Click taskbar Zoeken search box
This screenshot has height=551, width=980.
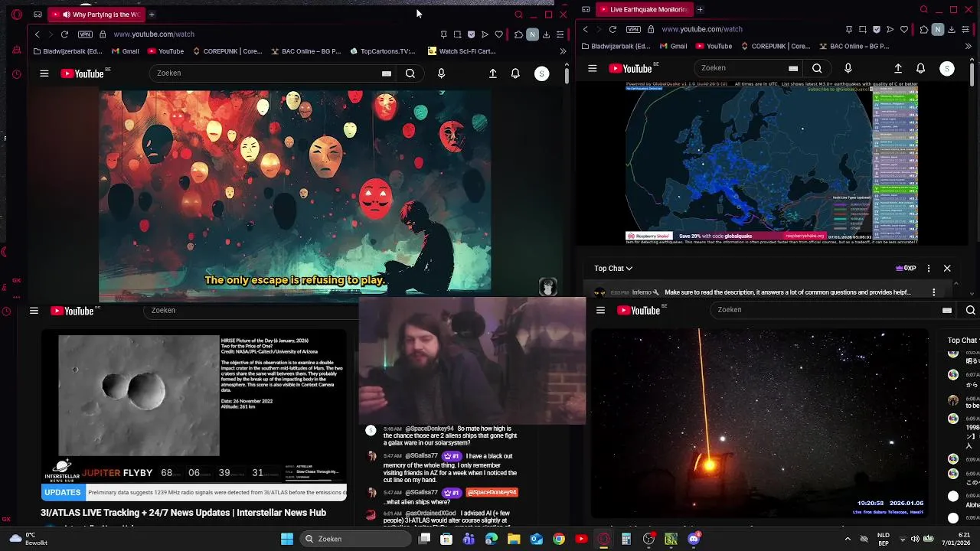click(x=356, y=539)
